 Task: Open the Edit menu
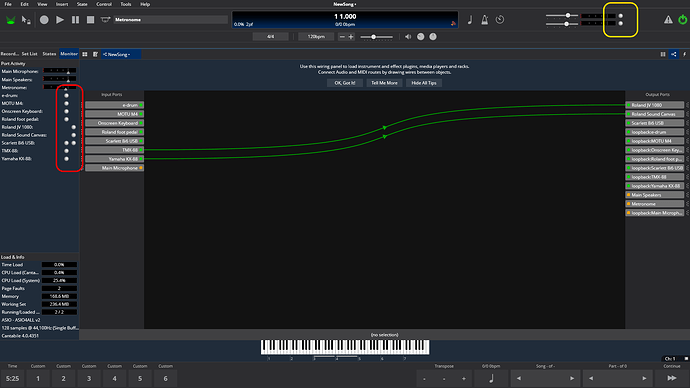coord(24,4)
